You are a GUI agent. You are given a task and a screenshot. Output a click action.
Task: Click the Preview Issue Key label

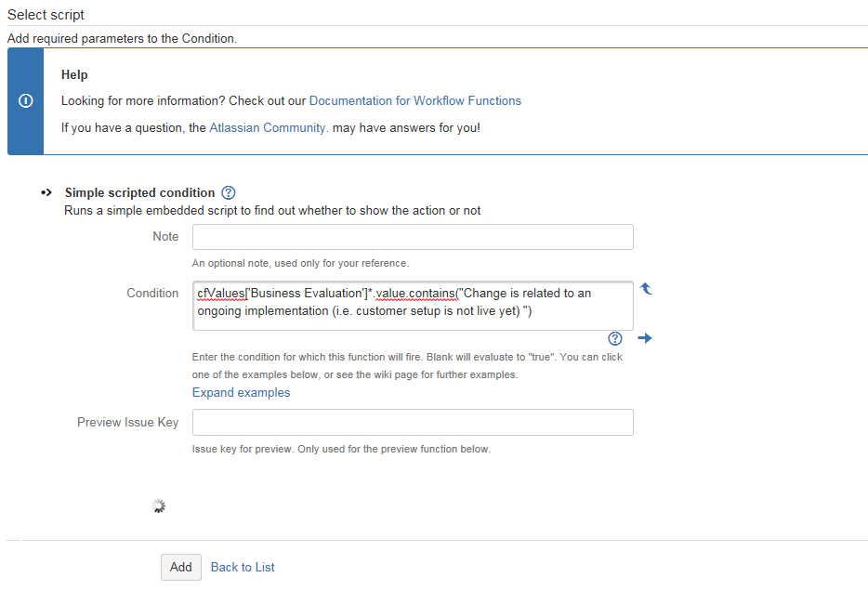[x=127, y=422]
